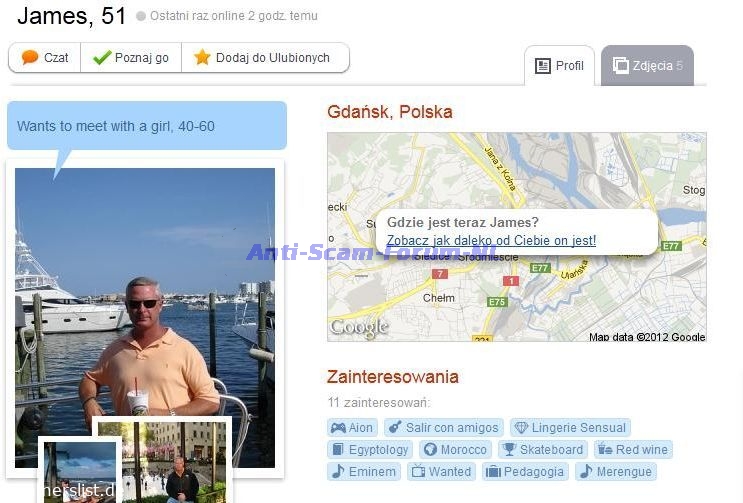The image size is (743, 503).
Task: Select the Skateboard trophy interest tag
Action: (x=543, y=449)
